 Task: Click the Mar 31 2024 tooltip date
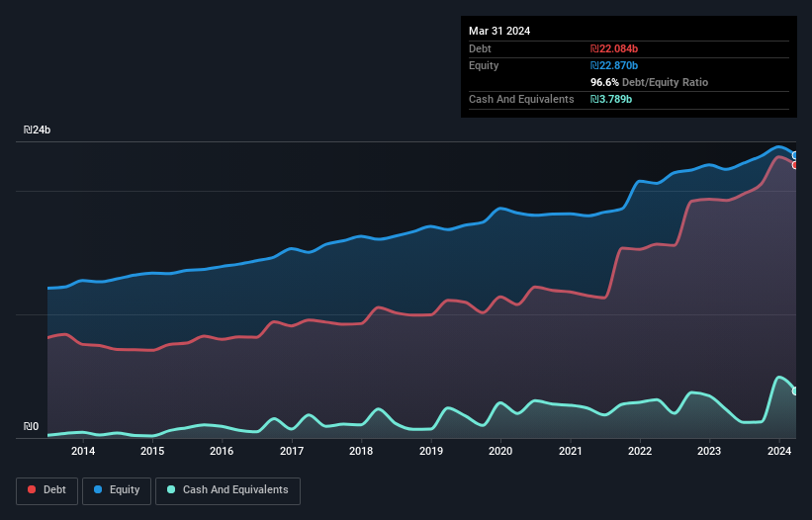coord(499,31)
